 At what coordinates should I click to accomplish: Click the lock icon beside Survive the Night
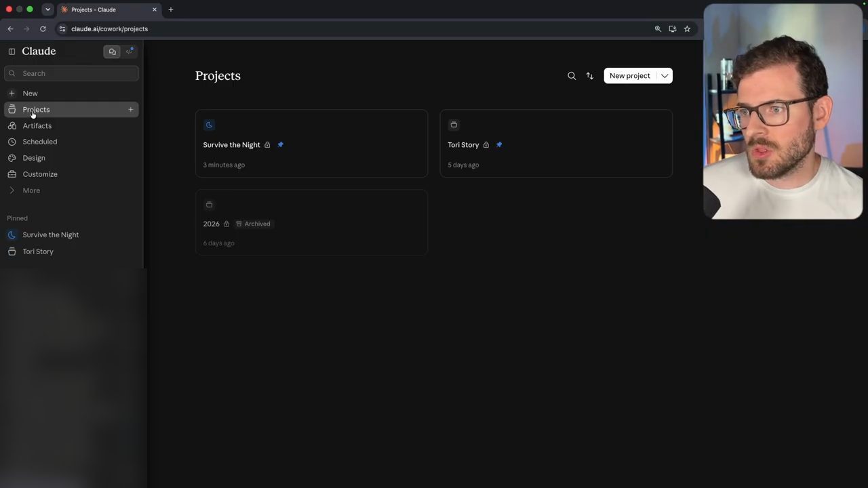tap(267, 145)
